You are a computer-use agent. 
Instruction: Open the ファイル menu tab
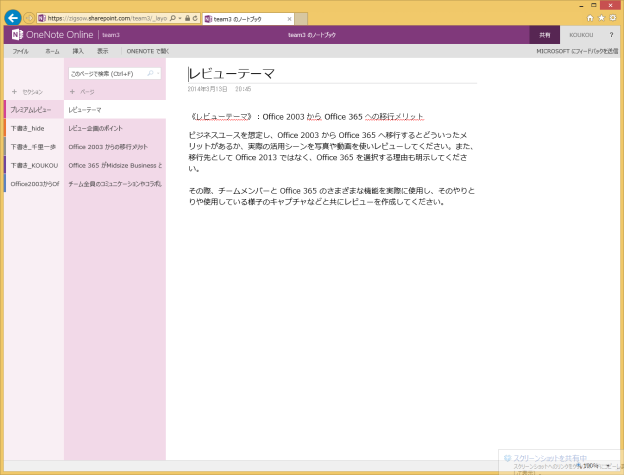20,50
